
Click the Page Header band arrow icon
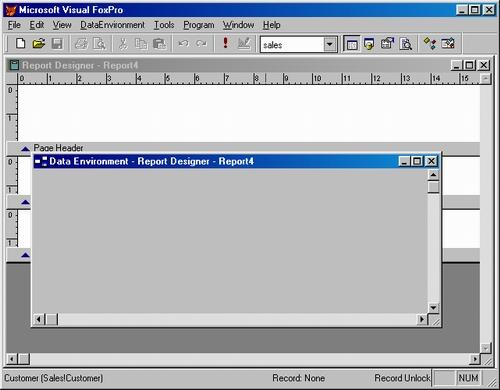(x=25, y=149)
